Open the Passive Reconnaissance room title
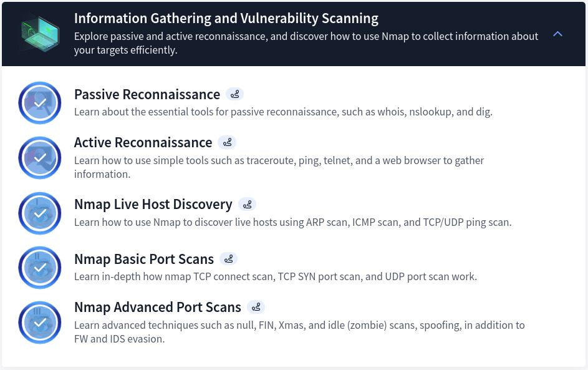This screenshot has height=370, width=588. pos(147,94)
